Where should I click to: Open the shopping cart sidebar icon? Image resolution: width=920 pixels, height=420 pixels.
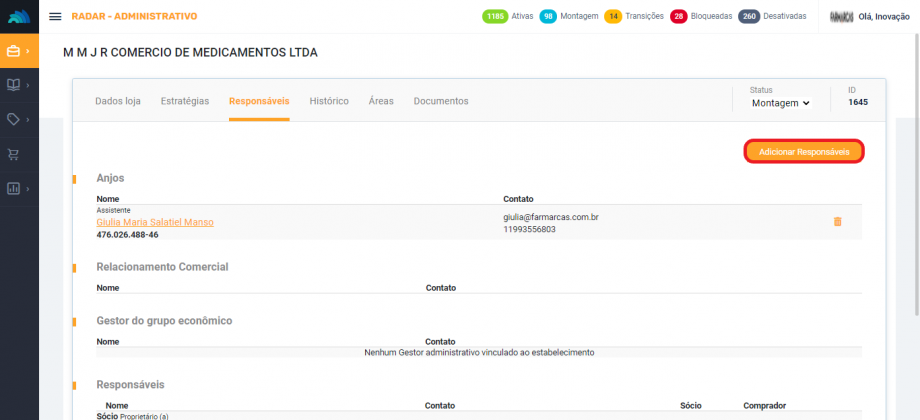14,154
